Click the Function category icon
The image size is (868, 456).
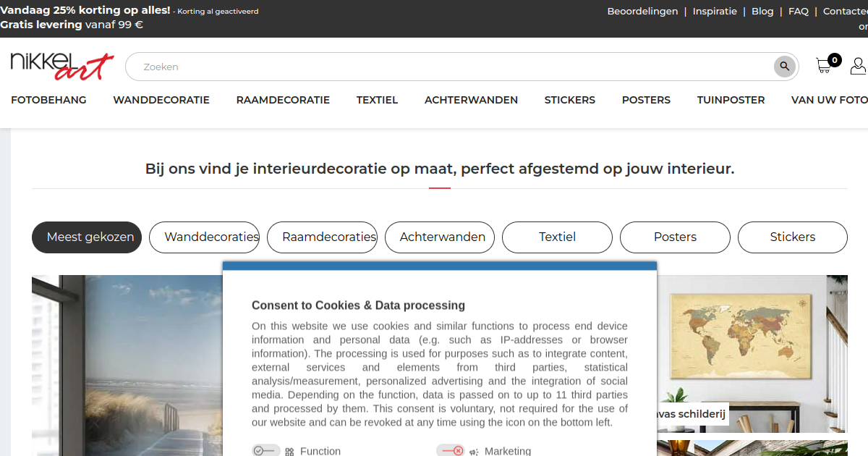pyautogui.click(x=289, y=452)
